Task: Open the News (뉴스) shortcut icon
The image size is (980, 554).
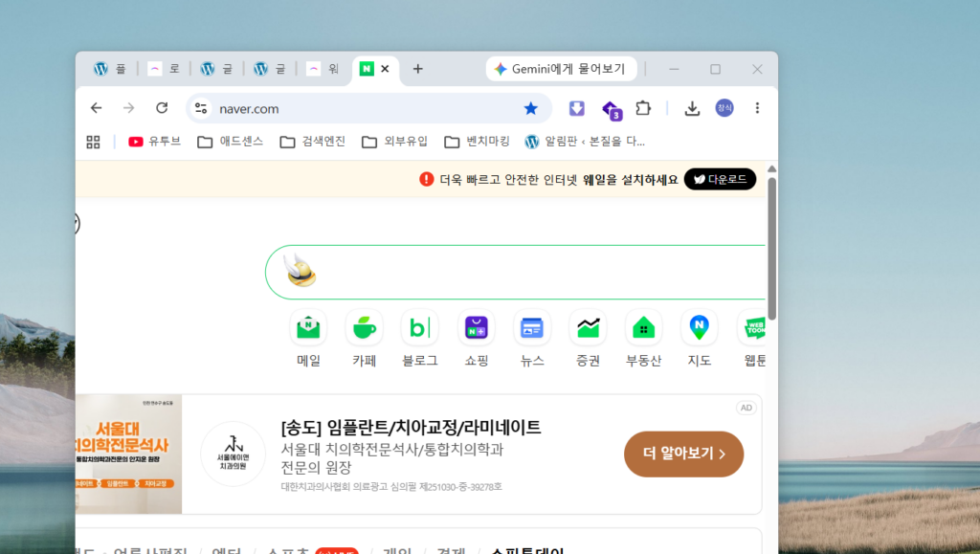Action: 532,328
